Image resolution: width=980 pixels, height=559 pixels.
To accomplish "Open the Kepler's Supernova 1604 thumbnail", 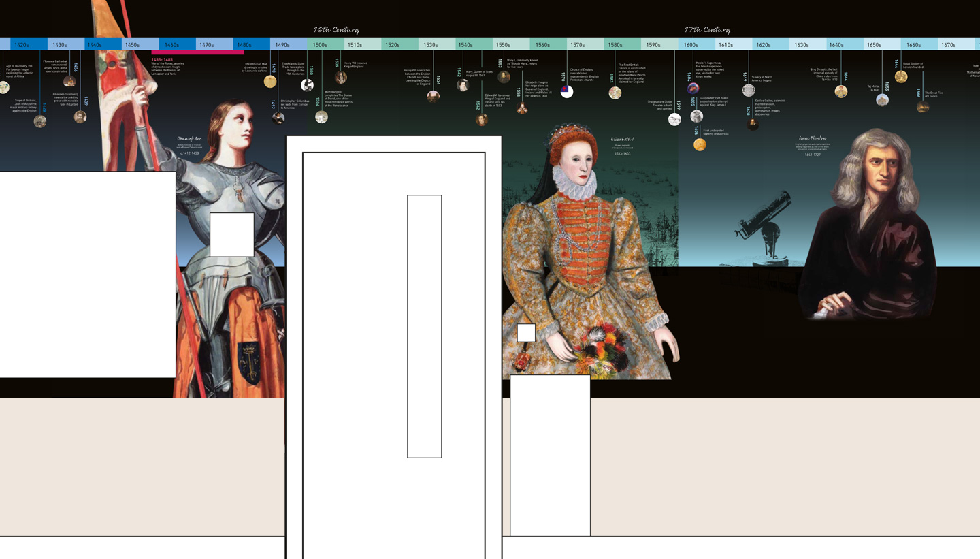I will pos(693,88).
